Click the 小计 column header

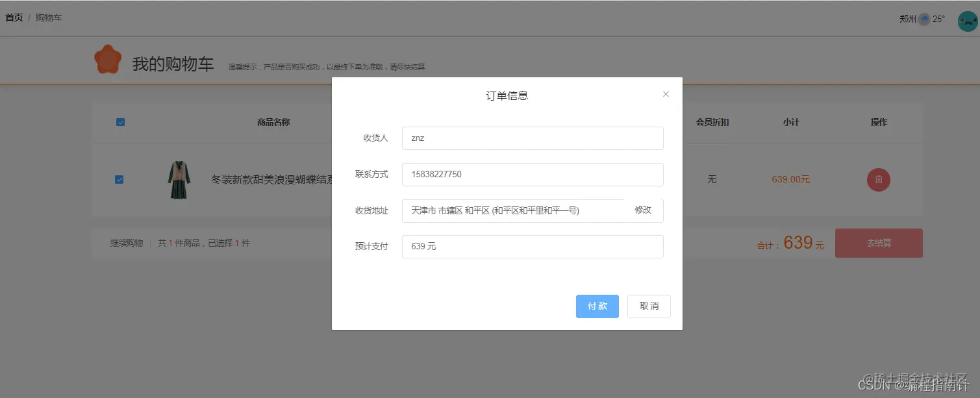pos(791,122)
